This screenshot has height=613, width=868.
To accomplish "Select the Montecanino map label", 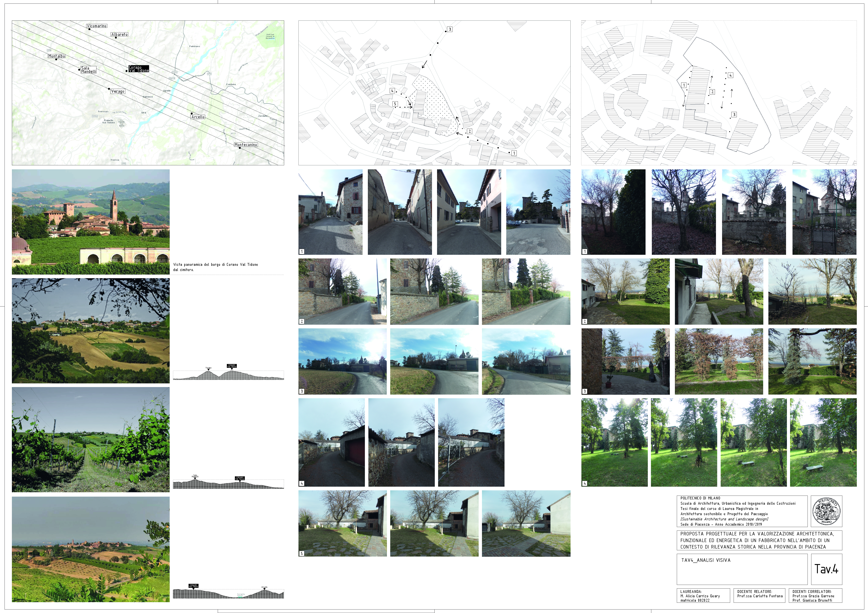I will (246, 145).
